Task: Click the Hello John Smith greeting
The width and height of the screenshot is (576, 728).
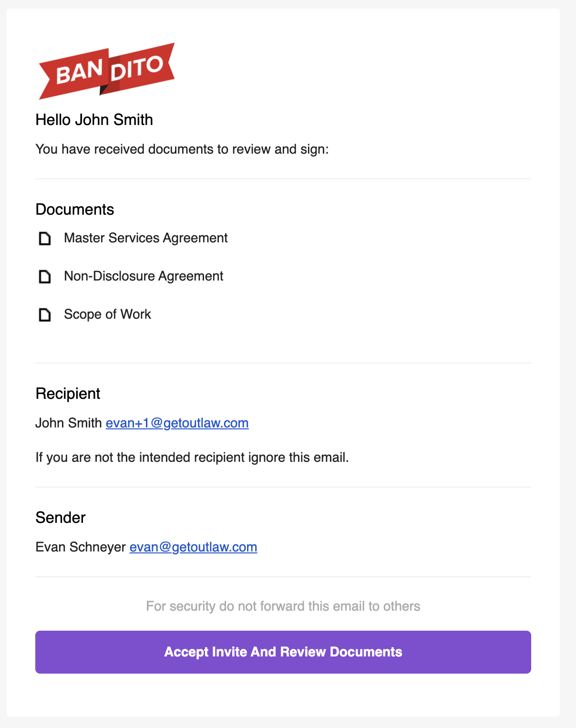Action: click(x=94, y=120)
